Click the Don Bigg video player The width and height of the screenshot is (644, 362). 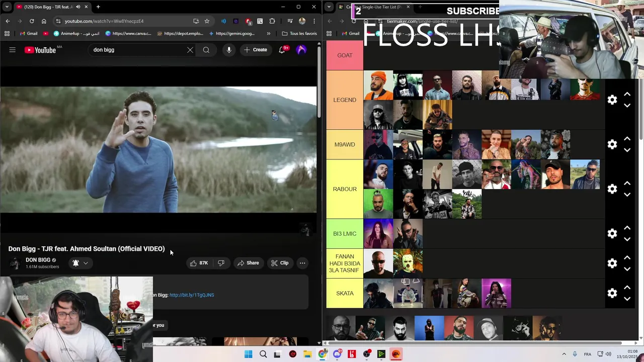click(158, 150)
